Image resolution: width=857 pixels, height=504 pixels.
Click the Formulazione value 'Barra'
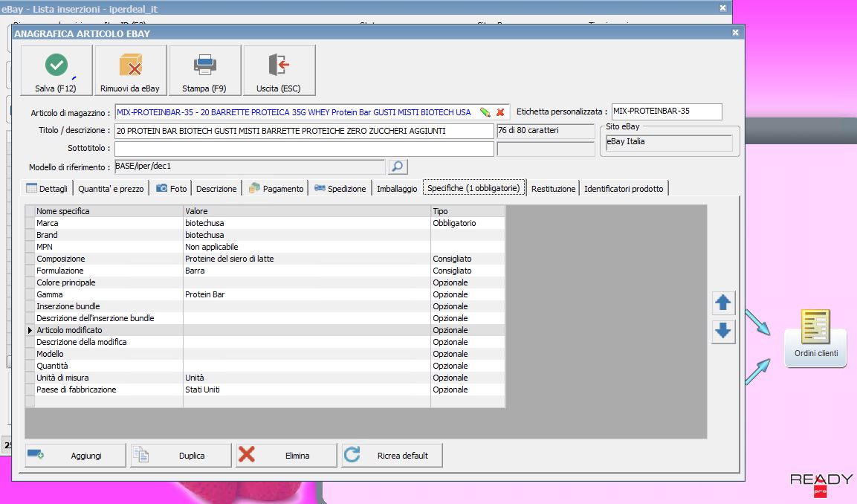pyautogui.click(x=195, y=271)
